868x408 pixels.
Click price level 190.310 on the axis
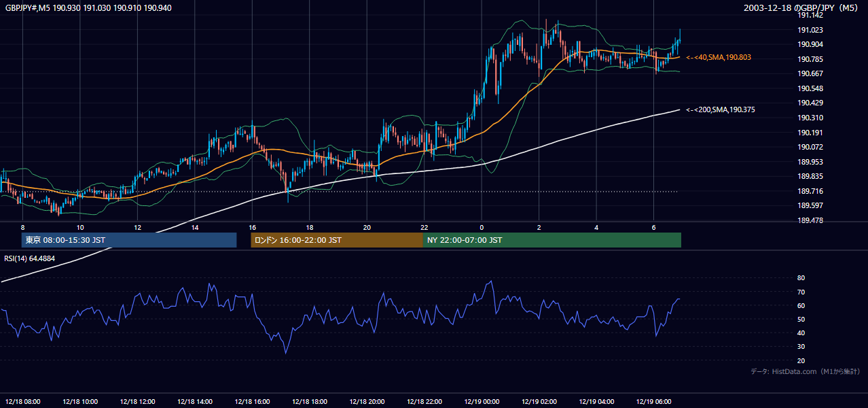pyautogui.click(x=810, y=118)
